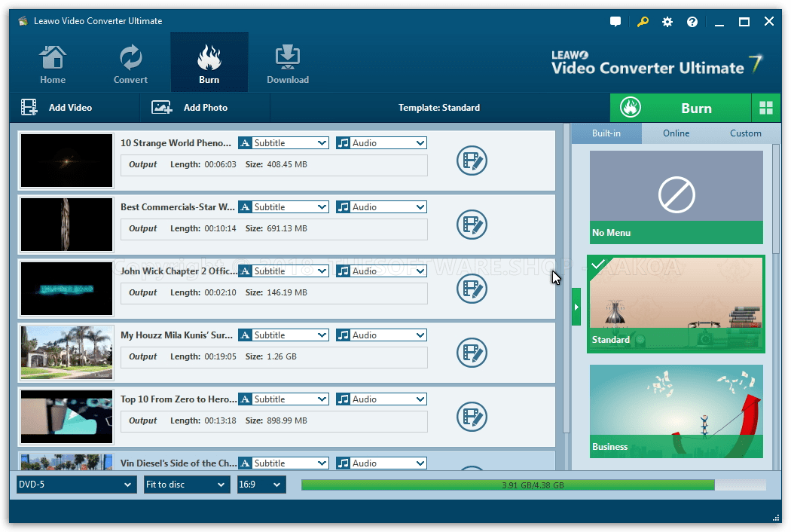Collapse the menu template side panel arrow
The height and width of the screenshot is (532, 791).
[576, 307]
